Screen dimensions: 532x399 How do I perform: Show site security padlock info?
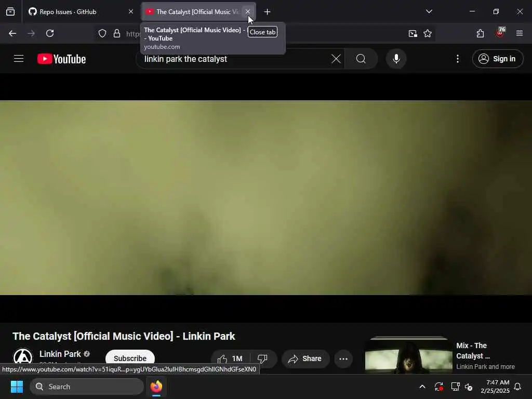point(117,33)
